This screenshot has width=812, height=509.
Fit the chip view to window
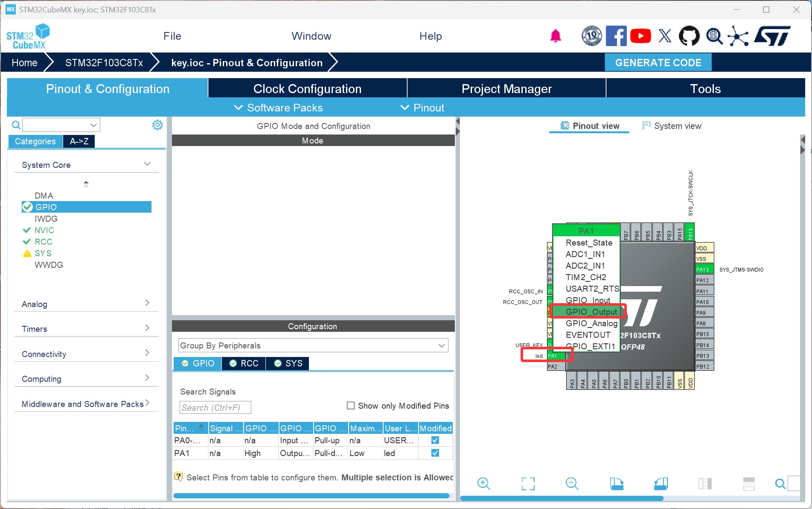pyautogui.click(x=528, y=483)
